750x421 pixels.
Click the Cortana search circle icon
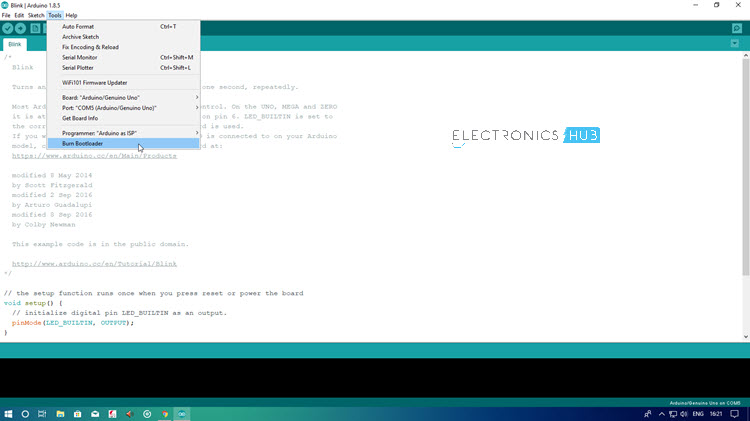(25, 414)
